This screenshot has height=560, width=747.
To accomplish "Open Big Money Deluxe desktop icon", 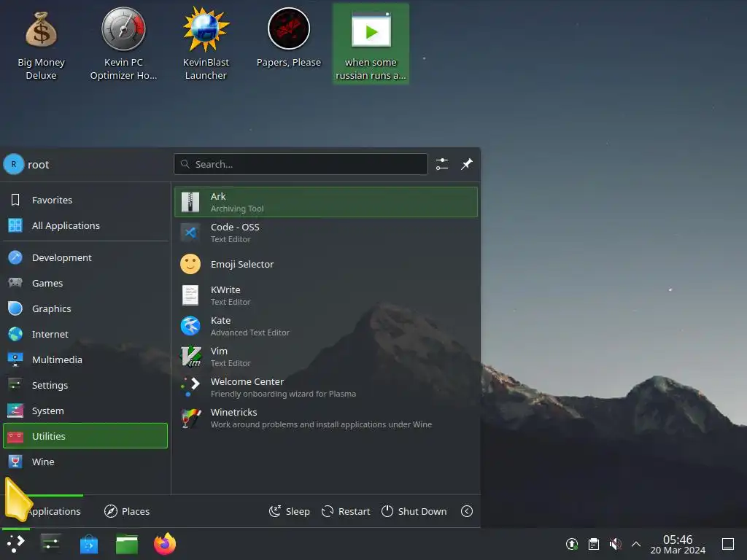I will tap(41, 44).
